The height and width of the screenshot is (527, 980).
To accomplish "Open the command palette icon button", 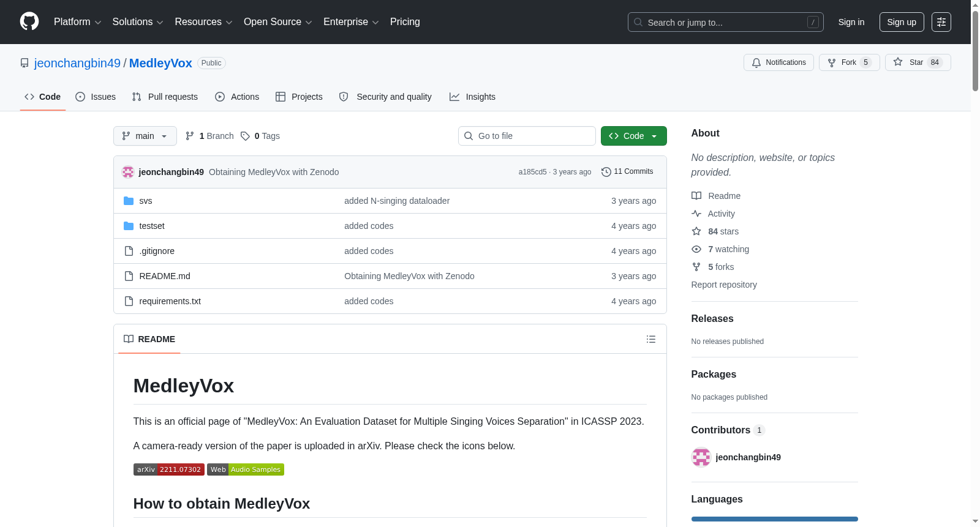I will pos(941,22).
